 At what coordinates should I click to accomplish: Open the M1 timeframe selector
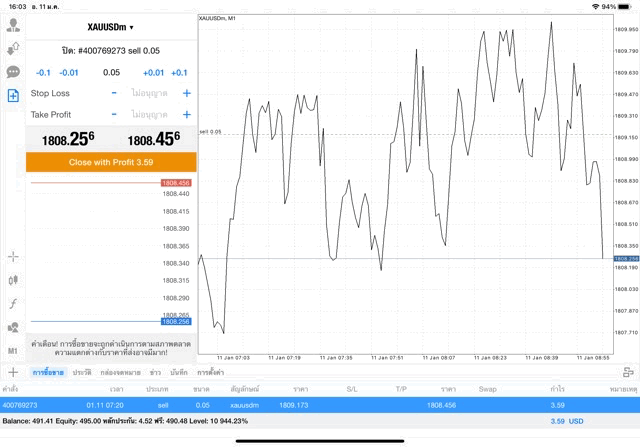(x=13, y=351)
